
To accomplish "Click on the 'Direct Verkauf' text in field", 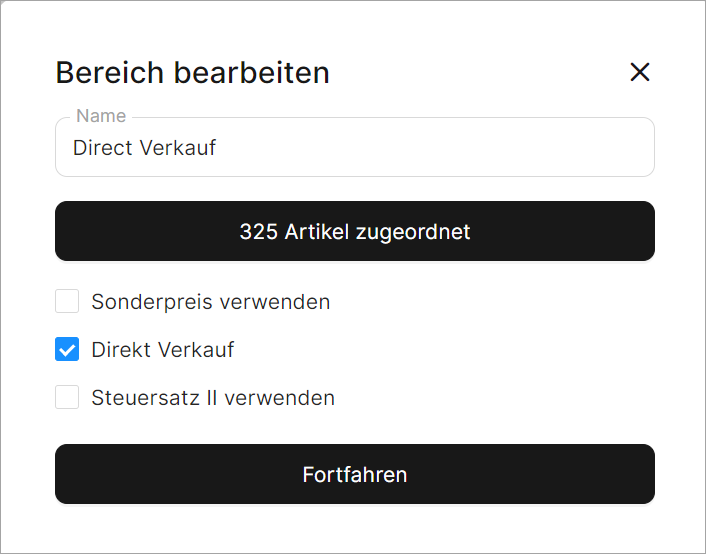I will (144, 148).
